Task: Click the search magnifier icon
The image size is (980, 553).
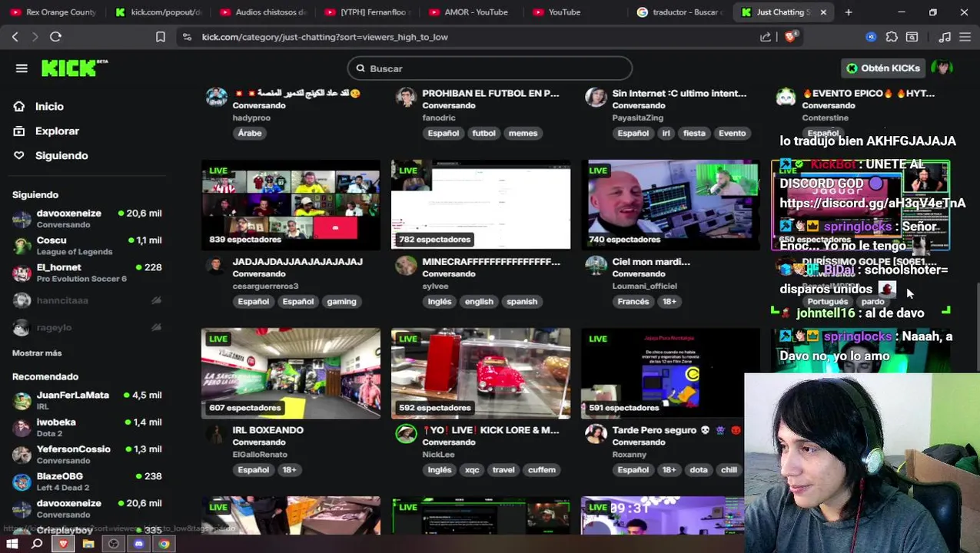Action: [x=360, y=68]
